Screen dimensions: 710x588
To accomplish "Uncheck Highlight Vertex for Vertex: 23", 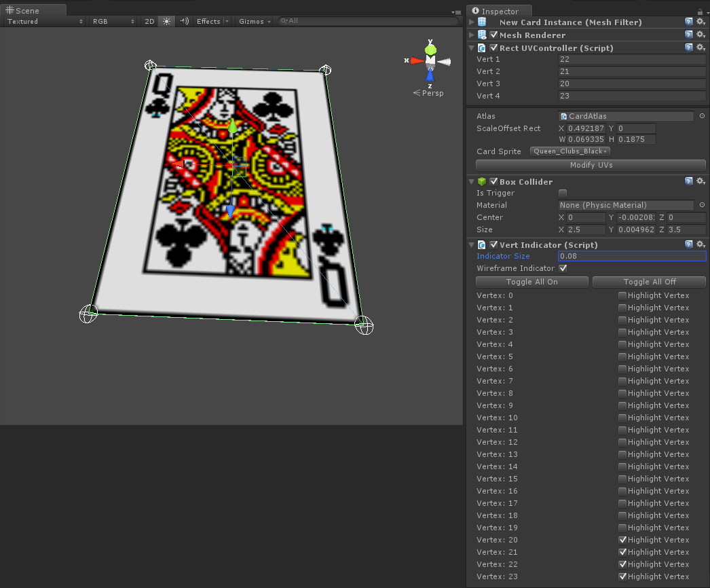I will click(622, 576).
